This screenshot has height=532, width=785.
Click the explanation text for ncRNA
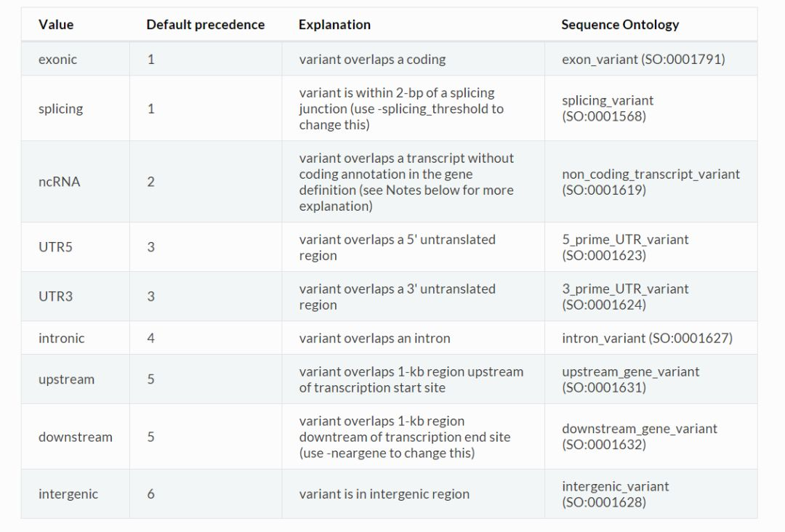(406, 182)
